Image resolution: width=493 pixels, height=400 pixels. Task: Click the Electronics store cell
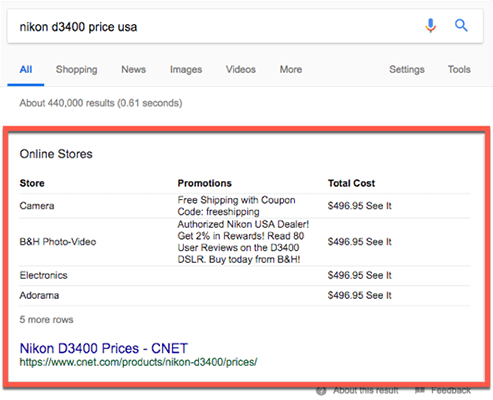43,275
